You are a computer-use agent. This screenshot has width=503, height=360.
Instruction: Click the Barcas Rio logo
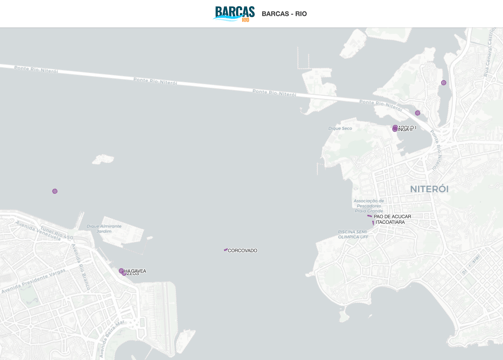(x=234, y=14)
